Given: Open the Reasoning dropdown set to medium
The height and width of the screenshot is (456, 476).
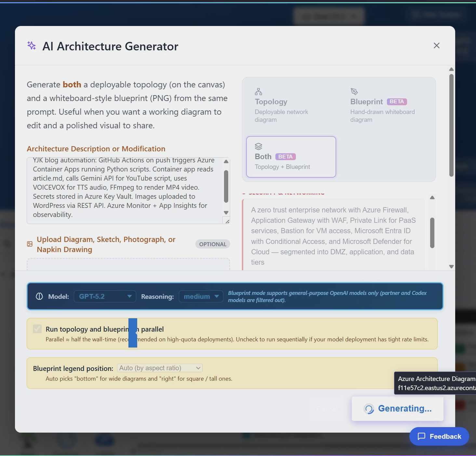Looking at the screenshot, I should pos(201,296).
